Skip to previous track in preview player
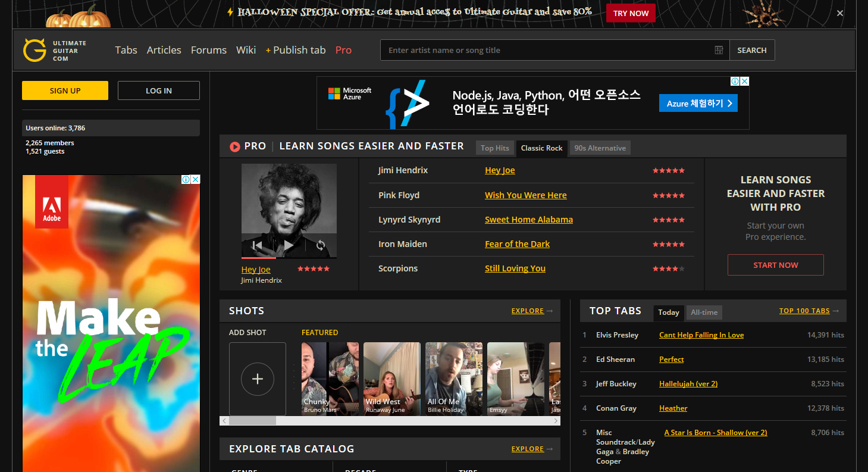Viewport: 868px width, 472px height. click(x=257, y=245)
